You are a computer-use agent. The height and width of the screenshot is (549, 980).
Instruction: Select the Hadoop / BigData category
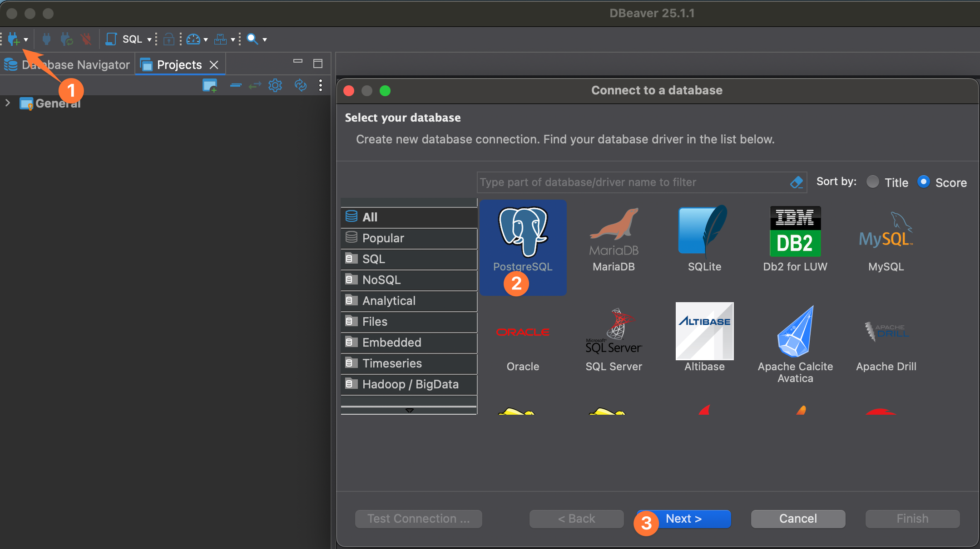click(x=409, y=384)
